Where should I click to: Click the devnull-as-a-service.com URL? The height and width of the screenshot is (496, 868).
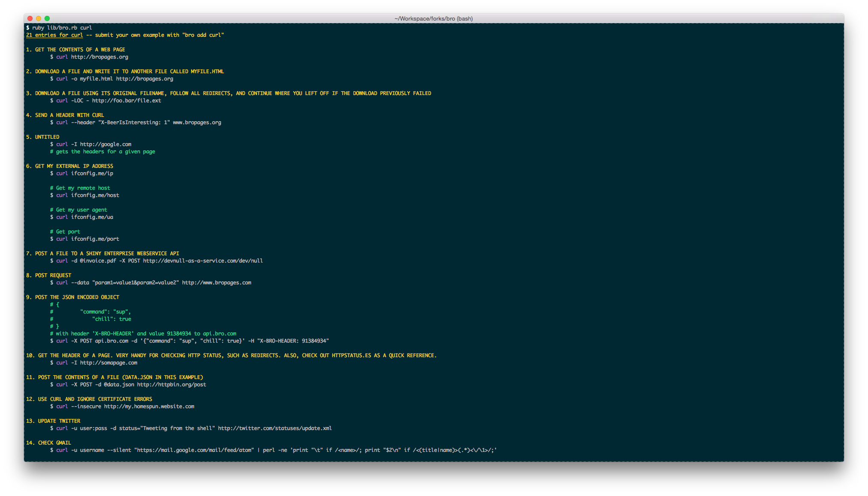point(203,261)
